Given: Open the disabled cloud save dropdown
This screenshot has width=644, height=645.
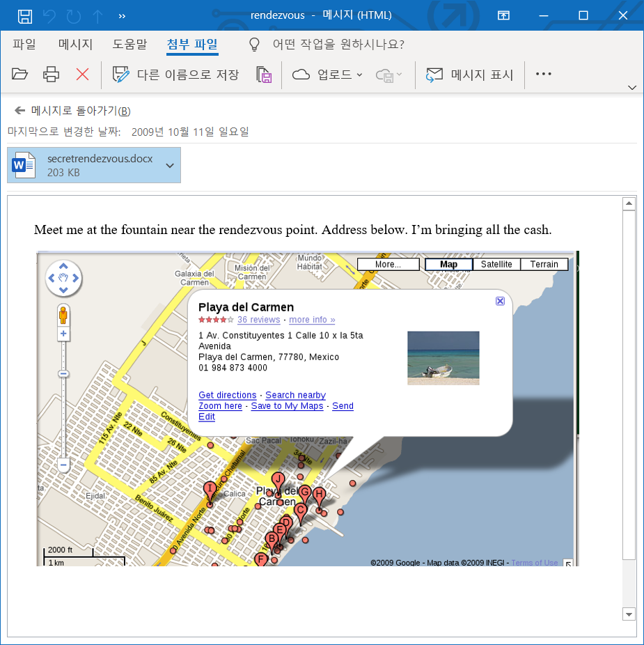Looking at the screenshot, I should (388, 75).
